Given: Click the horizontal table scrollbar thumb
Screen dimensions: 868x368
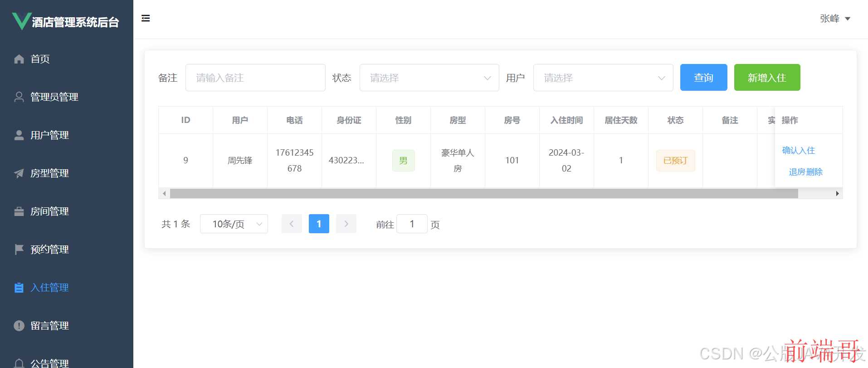Looking at the screenshot, I should (484, 194).
